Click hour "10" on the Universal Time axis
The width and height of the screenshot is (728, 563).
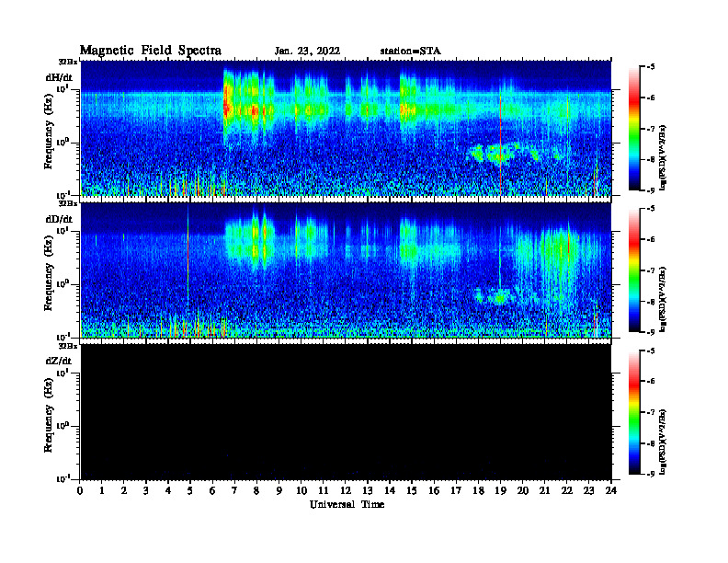(301, 490)
